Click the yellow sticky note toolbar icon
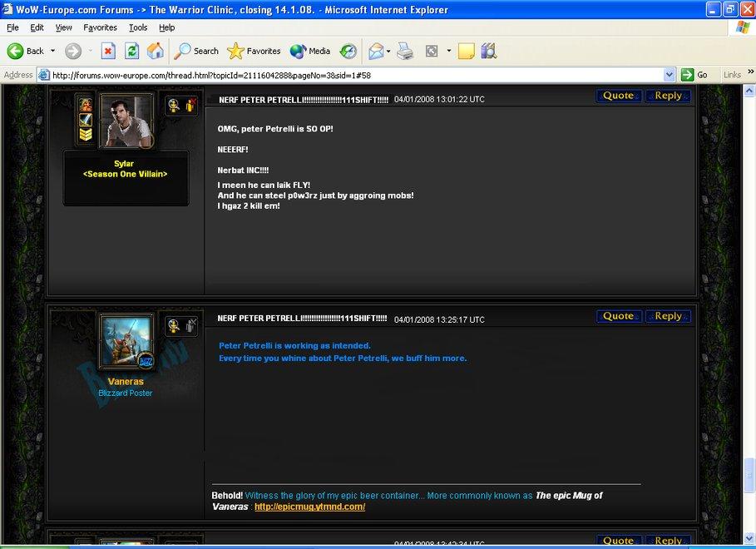 tap(466, 51)
